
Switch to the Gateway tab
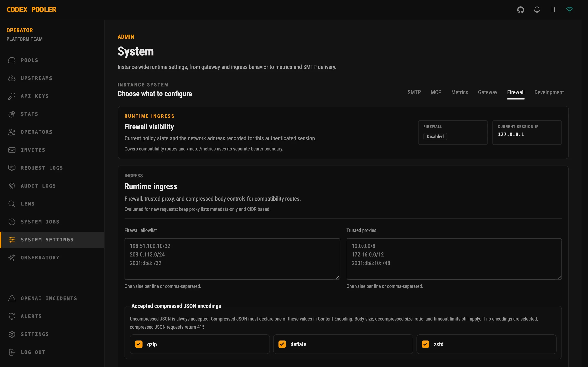point(487,93)
